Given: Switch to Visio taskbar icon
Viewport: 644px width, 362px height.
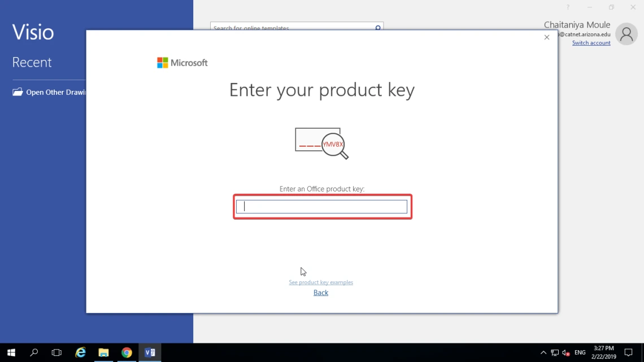Looking at the screenshot, I should [150, 352].
